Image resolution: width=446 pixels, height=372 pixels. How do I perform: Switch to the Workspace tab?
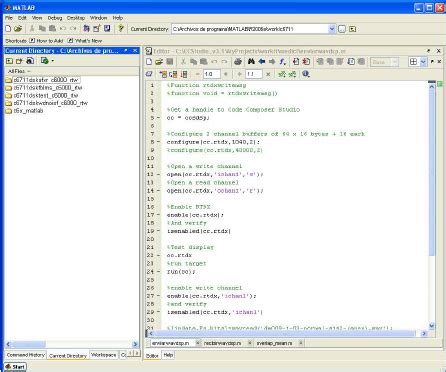pos(104,355)
